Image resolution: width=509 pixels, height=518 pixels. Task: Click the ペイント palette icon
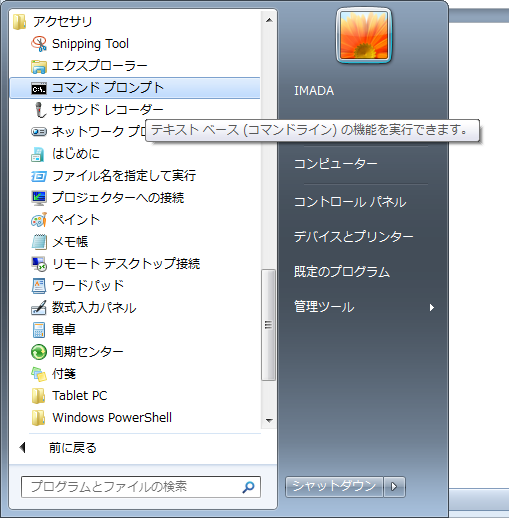pos(39,220)
